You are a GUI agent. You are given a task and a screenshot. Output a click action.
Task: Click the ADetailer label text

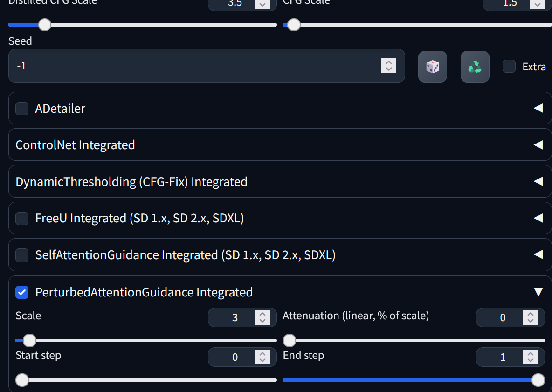pyautogui.click(x=60, y=109)
